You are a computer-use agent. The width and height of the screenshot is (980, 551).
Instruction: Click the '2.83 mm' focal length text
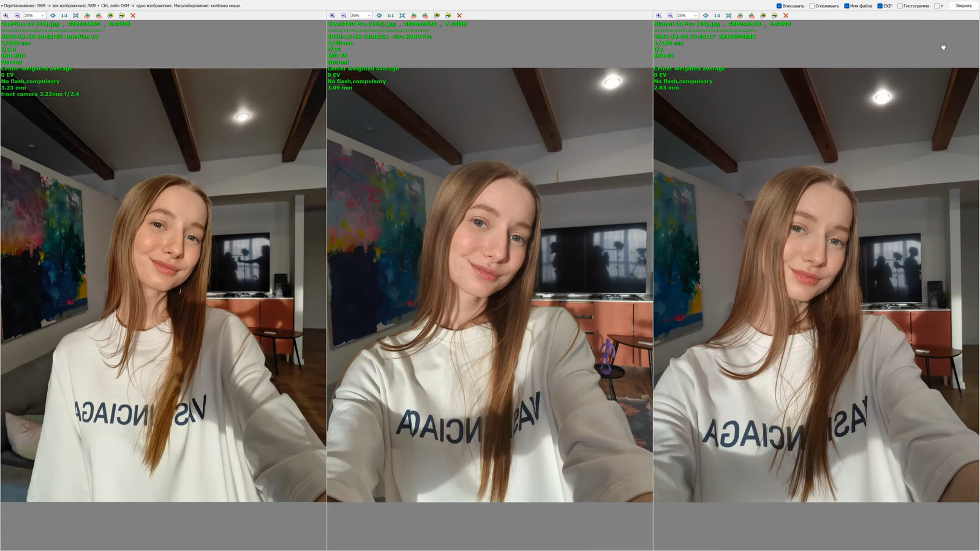pyautogui.click(x=666, y=88)
